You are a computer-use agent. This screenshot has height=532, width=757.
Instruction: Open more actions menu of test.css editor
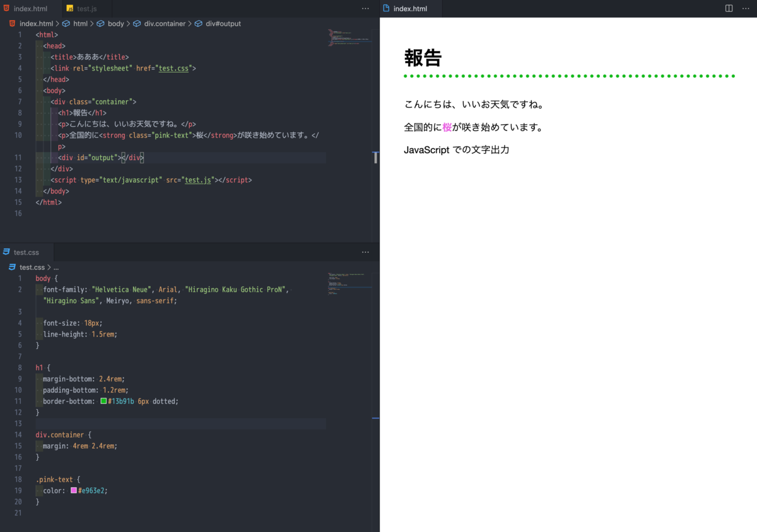click(x=365, y=252)
